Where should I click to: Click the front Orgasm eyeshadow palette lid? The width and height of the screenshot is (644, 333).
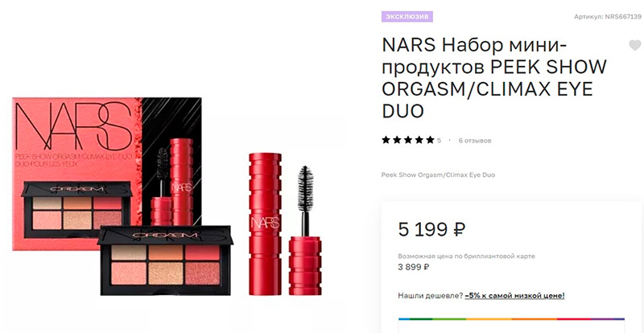pyautogui.click(x=165, y=236)
